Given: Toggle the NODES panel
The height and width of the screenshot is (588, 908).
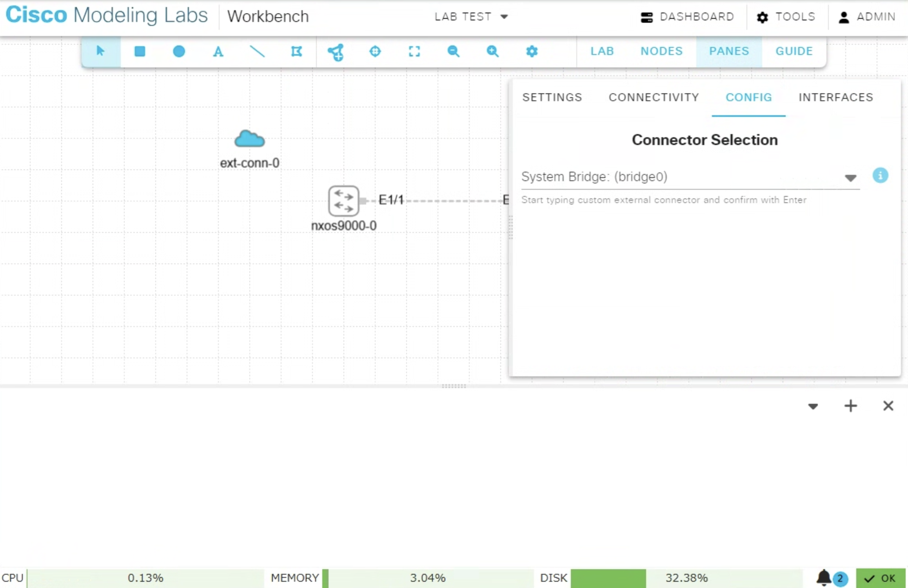Looking at the screenshot, I should click(x=661, y=51).
